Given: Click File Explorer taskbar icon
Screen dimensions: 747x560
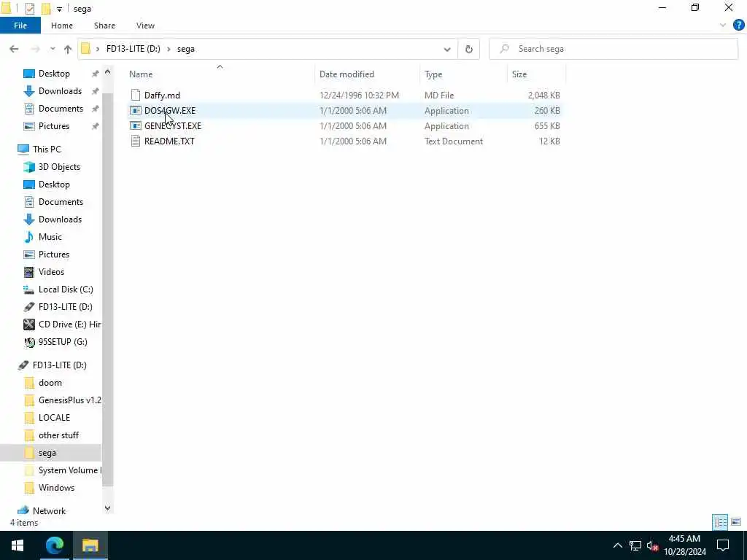Looking at the screenshot, I should coord(90,545).
